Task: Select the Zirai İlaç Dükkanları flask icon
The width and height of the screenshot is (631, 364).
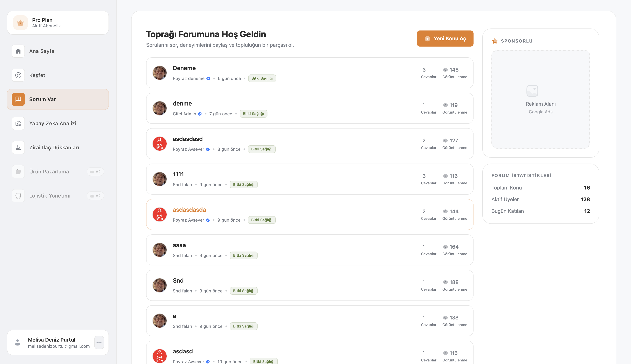Action: click(18, 147)
